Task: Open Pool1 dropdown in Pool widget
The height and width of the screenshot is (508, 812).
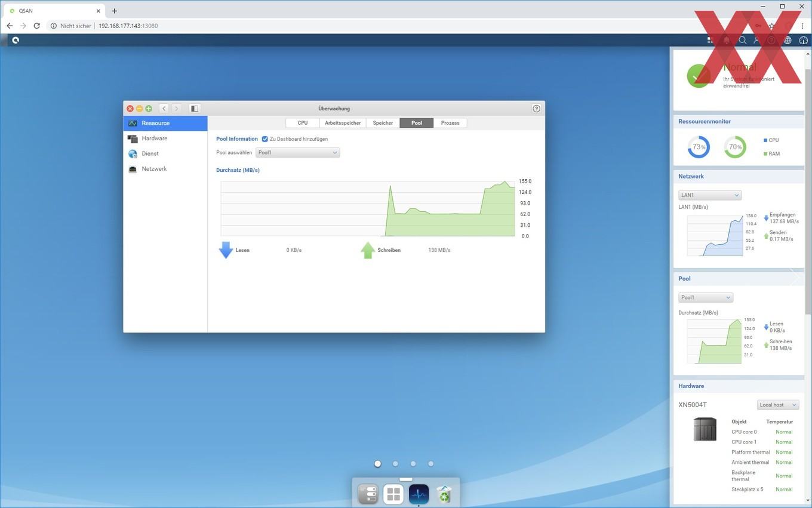Action: click(706, 297)
